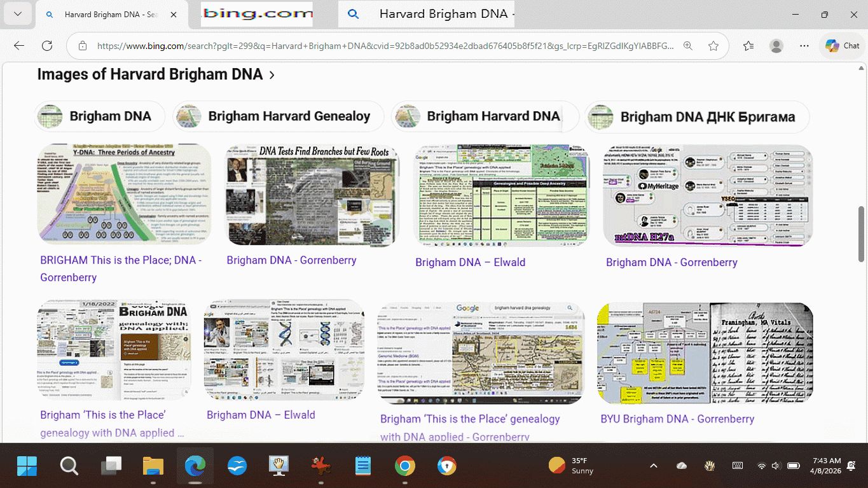Reload the page with refresh icon

pyautogui.click(x=46, y=46)
